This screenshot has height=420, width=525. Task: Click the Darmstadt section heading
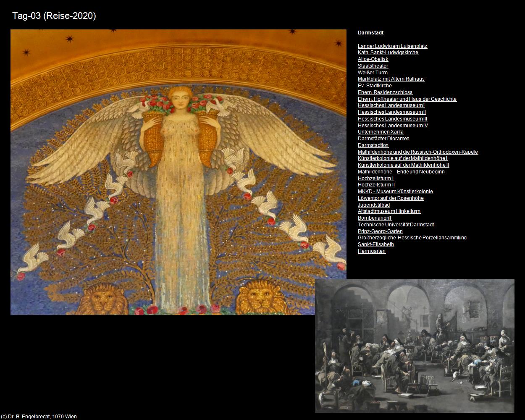370,33
